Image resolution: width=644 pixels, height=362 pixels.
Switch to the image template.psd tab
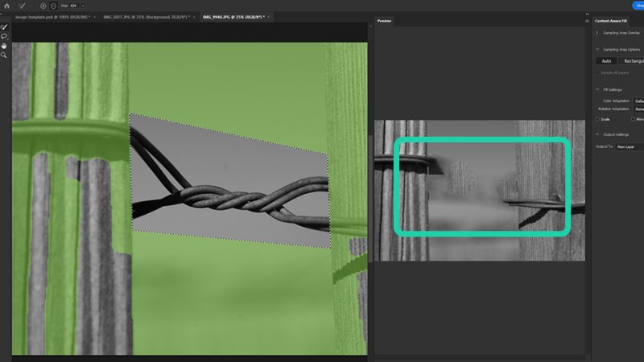(x=52, y=17)
